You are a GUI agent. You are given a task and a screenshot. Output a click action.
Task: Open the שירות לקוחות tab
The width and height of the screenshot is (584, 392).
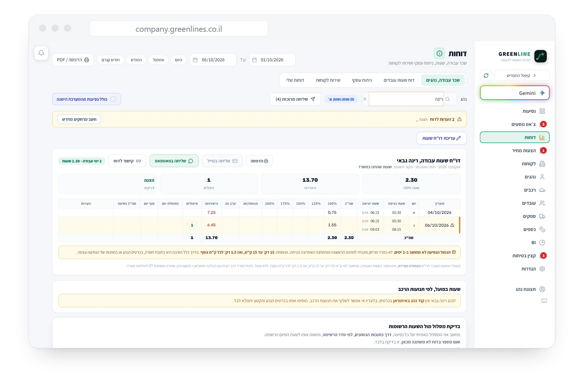328,80
